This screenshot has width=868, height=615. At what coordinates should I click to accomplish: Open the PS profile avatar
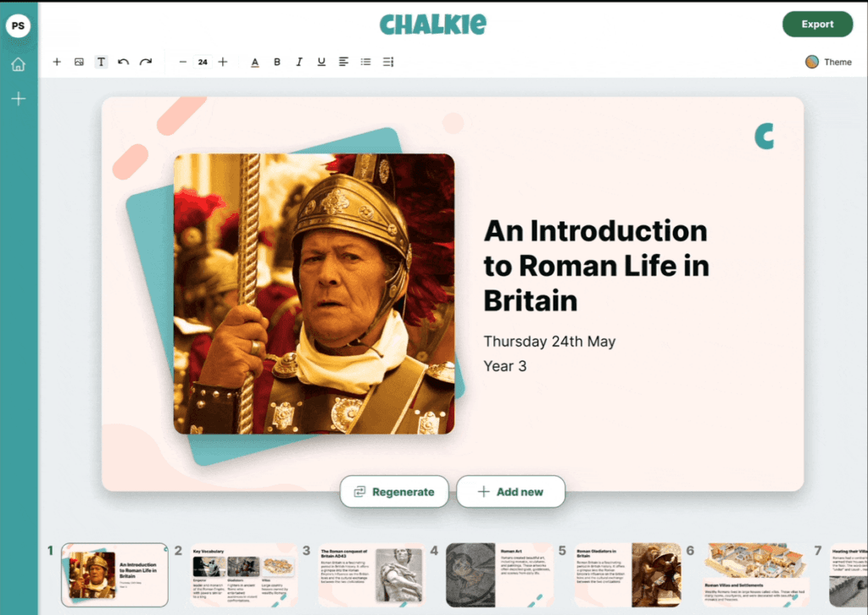click(x=19, y=25)
